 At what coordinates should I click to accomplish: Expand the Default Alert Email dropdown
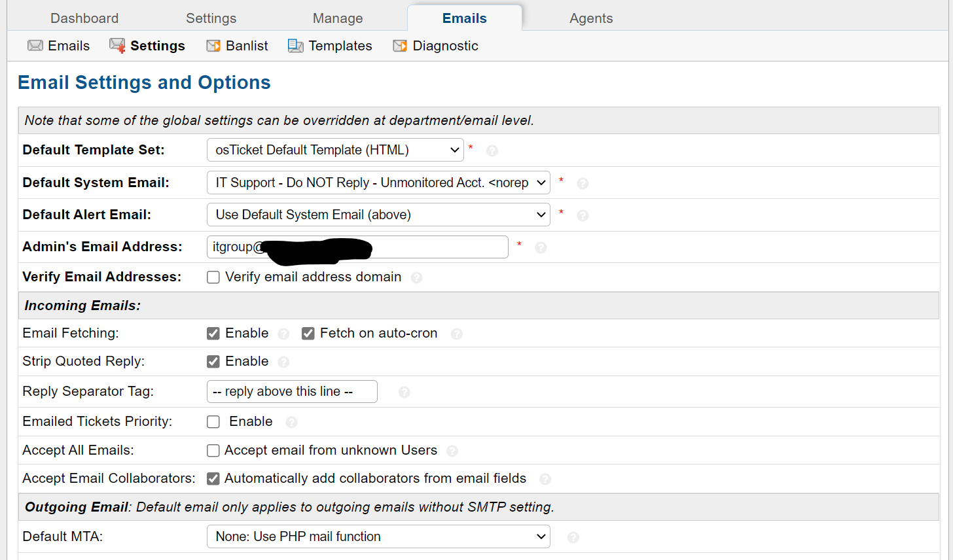378,215
